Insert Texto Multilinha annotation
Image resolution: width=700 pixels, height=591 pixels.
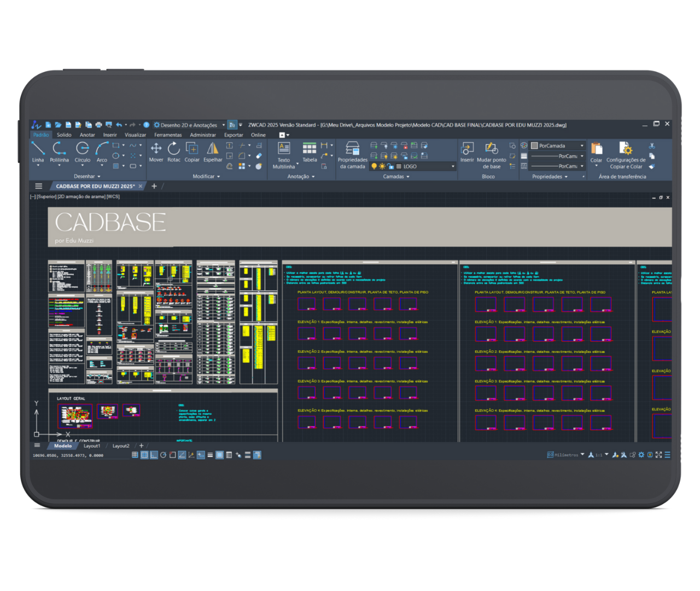284,155
